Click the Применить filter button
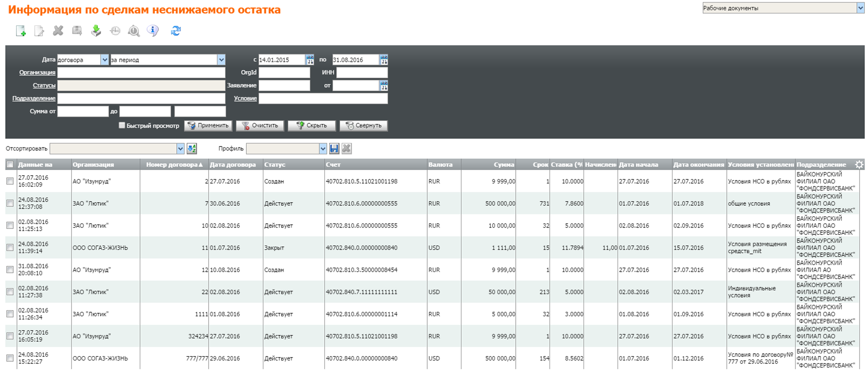The width and height of the screenshot is (868, 374). (208, 126)
